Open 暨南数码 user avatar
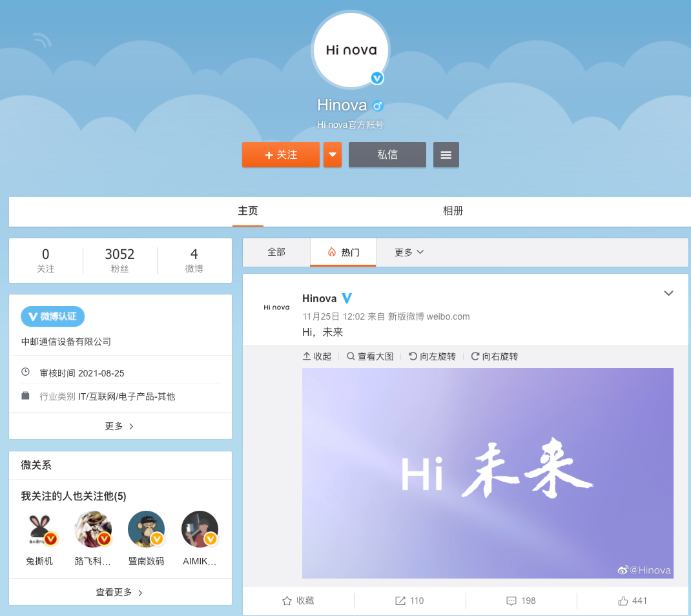Image resolution: width=691 pixels, height=616 pixels. tap(147, 529)
